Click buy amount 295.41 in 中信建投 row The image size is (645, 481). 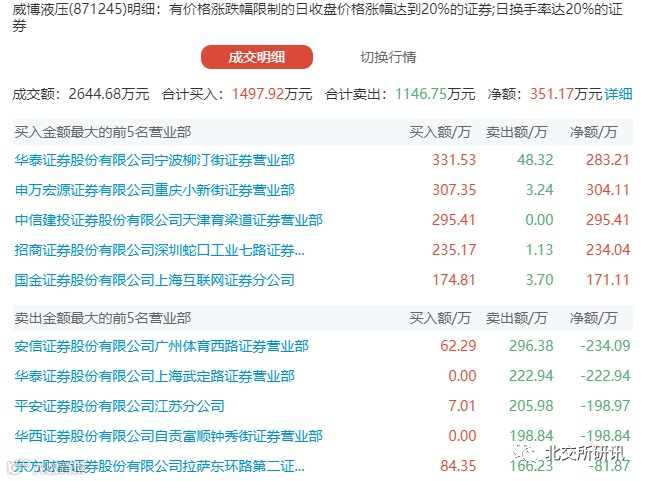454,220
